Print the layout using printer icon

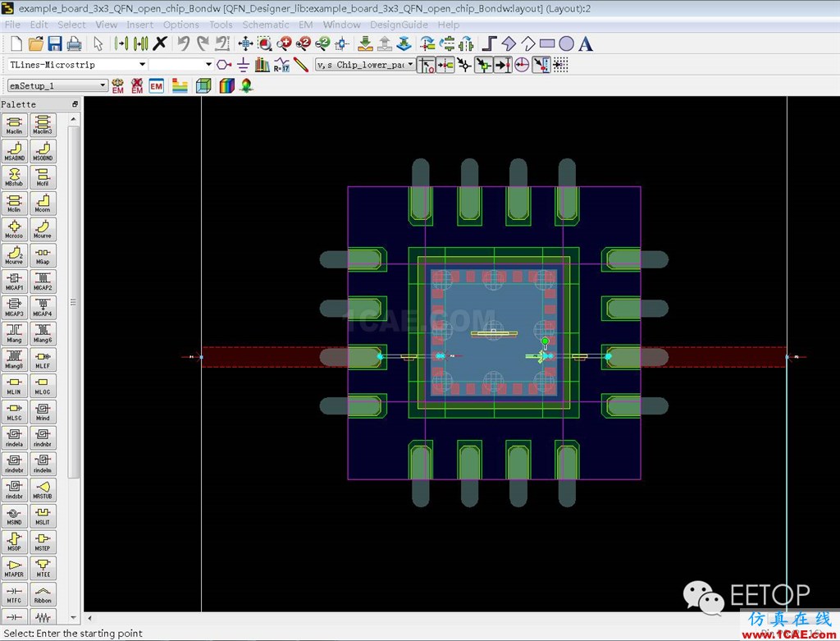(x=74, y=44)
